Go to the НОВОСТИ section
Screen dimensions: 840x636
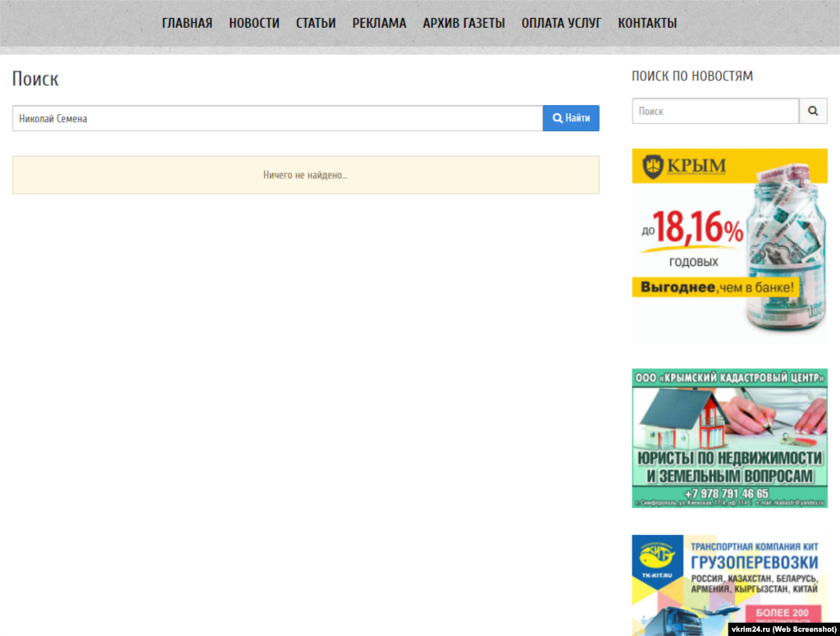click(x=254, y=23)
